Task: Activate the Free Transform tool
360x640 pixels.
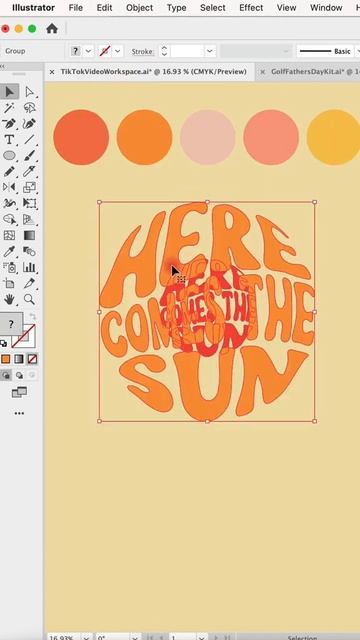Action: (x=29, y=203)
